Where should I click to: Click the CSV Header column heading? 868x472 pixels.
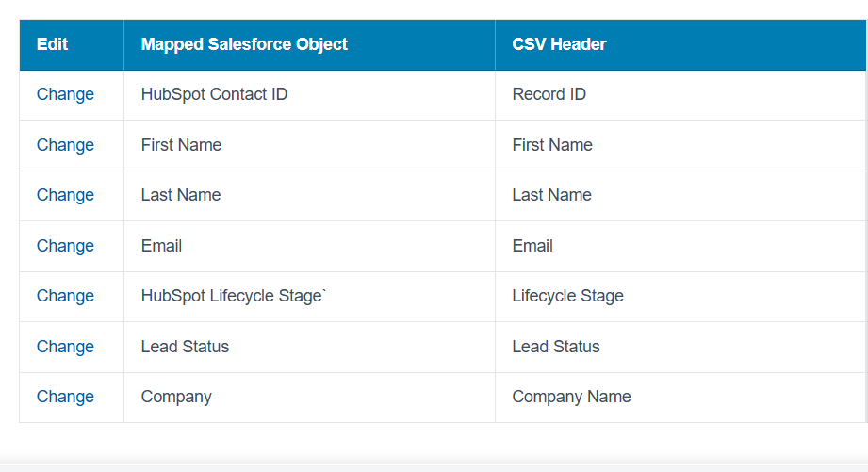(x=559, y=44)
